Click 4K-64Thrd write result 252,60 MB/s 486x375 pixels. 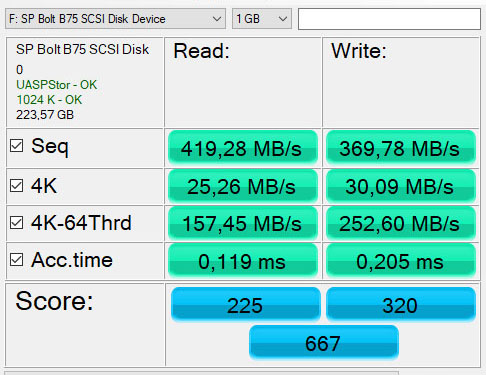pyautogui.click(x=401, y=223)
